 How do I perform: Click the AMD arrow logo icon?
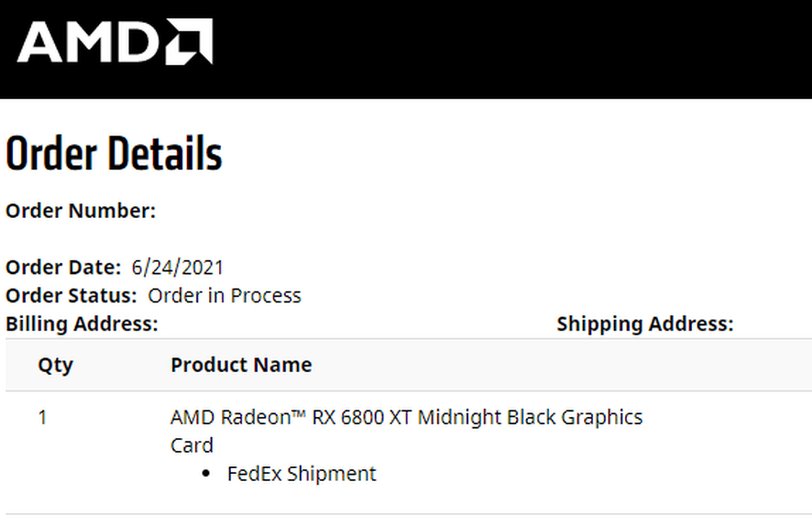pyautogui.click(x=189, y=41)
